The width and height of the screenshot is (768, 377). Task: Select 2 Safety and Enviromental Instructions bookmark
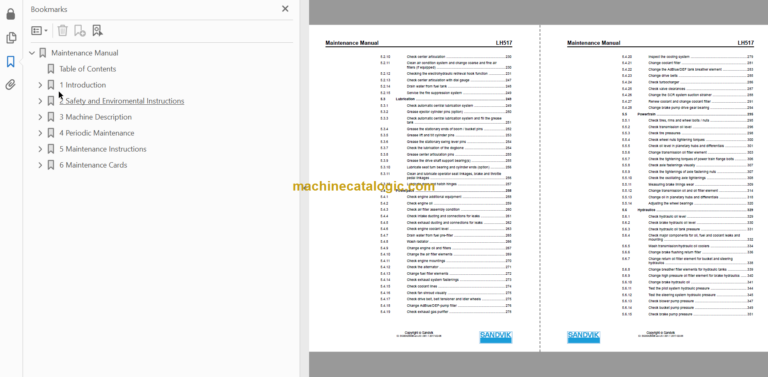click(122, 101)
